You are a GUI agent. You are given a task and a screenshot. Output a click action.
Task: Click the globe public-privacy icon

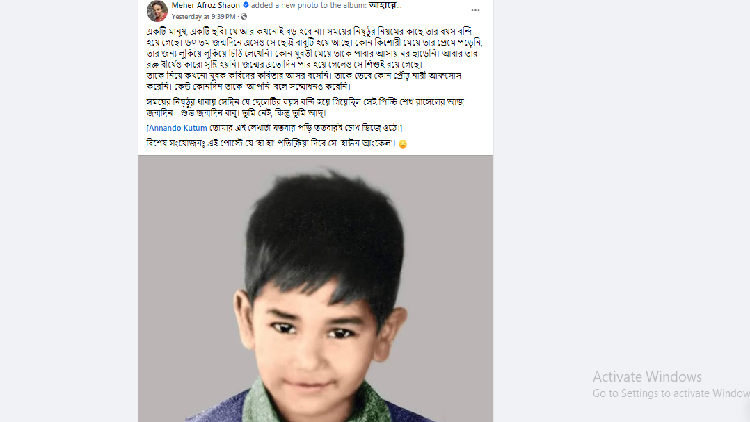[x=244, y=17]
